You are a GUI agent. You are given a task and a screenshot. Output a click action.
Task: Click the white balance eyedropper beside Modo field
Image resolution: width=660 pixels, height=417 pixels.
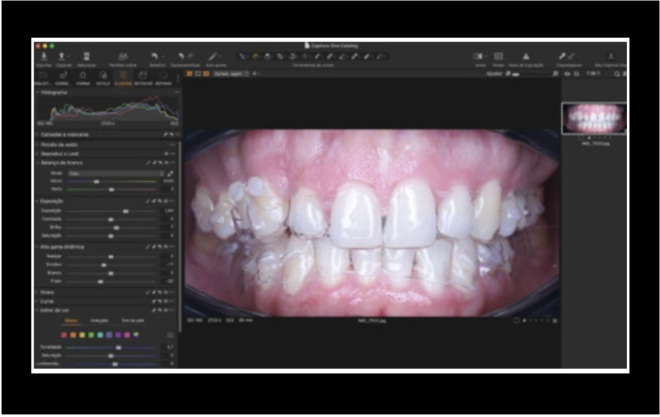coord(170,173)
